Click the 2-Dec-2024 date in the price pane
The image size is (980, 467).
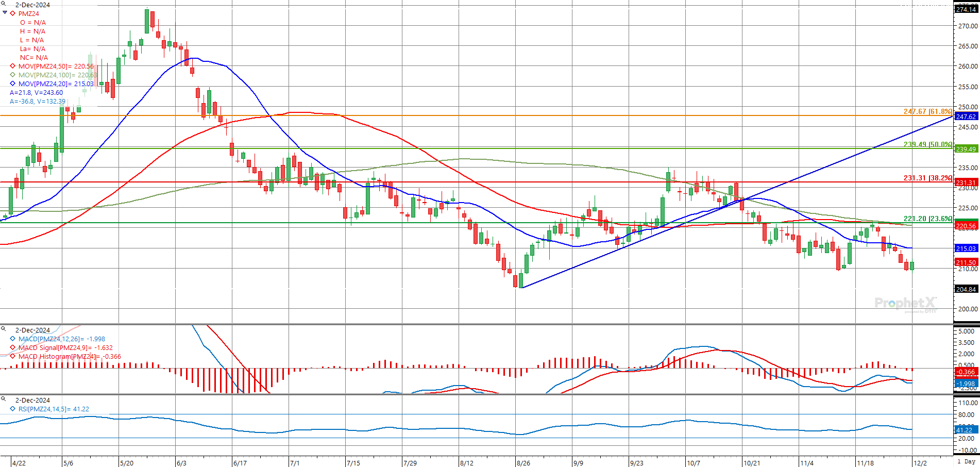coord(32,5)
